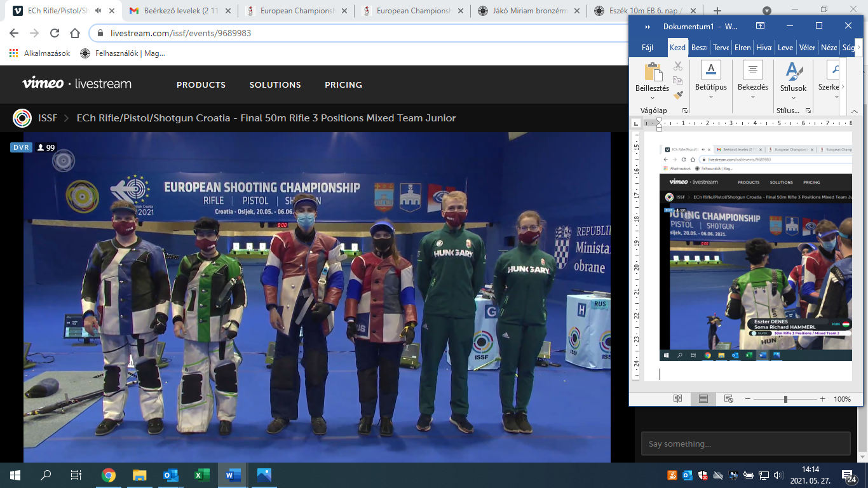Open the Bekezdés paragraph group icon
Image resolution: width=868 pixels, height=488 pixels.
pyautogui.click(x=752, y=69)
